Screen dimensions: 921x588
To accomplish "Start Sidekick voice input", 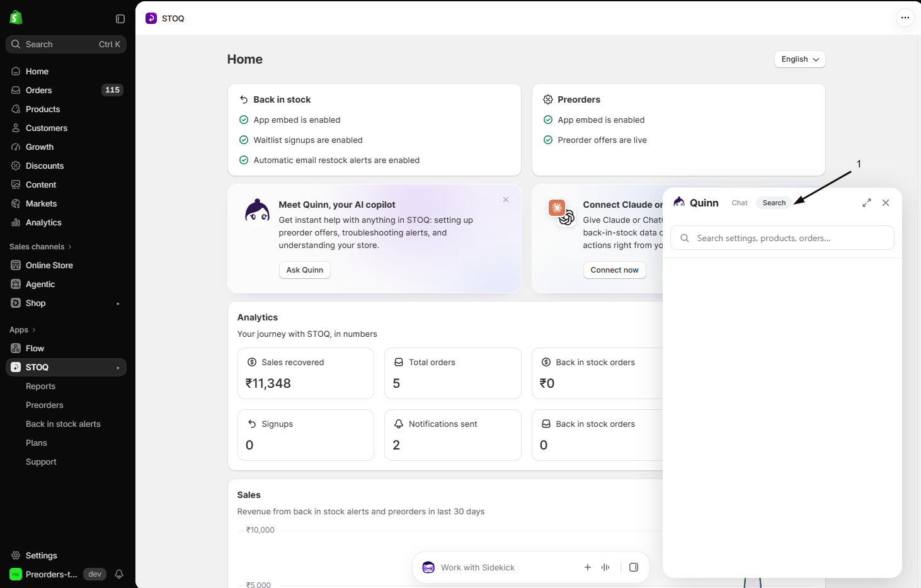I will 605,567.
